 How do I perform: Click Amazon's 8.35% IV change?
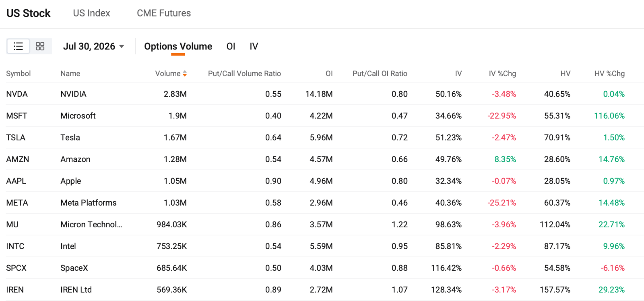point(505,159)
